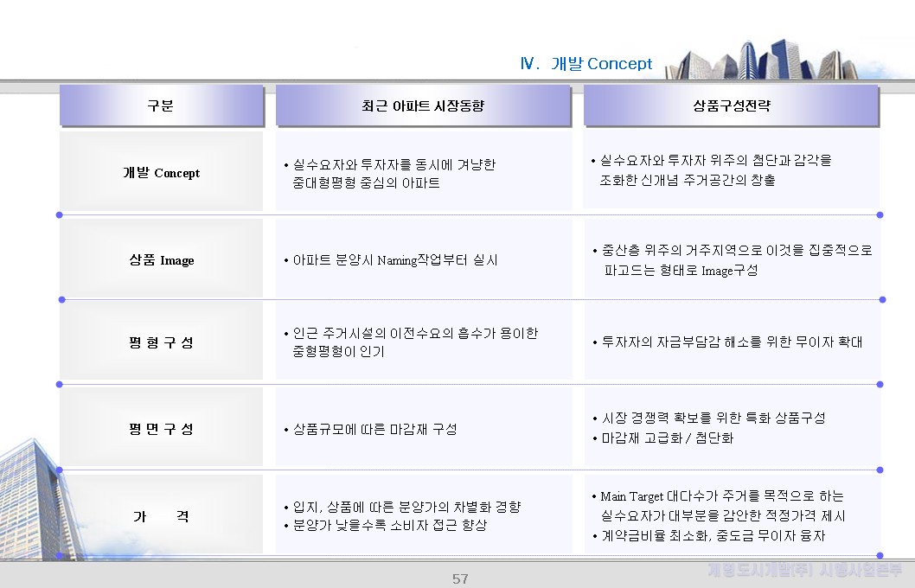Select the blue dot left of the 평면구성 divider
Image resolution: width=915 pixels, height=588 pixels.
click(x=59, y=382)
